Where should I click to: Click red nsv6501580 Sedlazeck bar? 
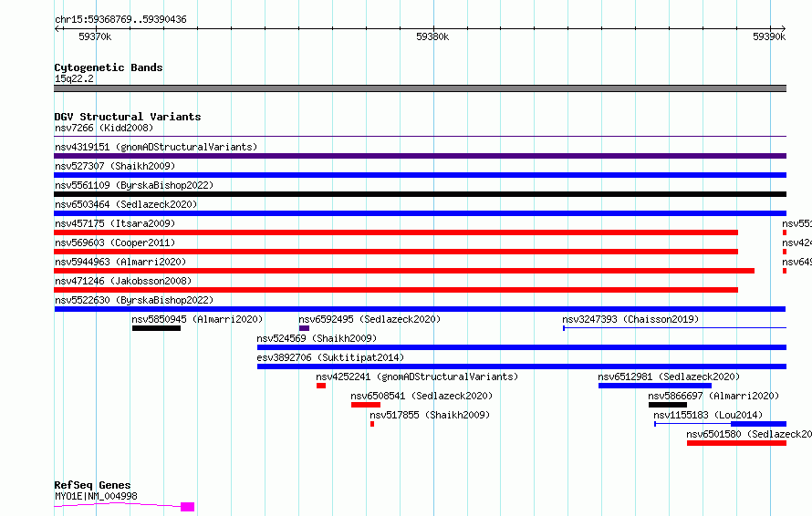pyautogui.click(x=737, y=443)
